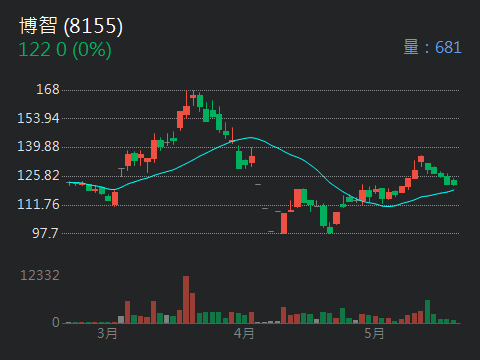Click the 5月 date axis label
The image size is (480, 360).
(374, 333)
